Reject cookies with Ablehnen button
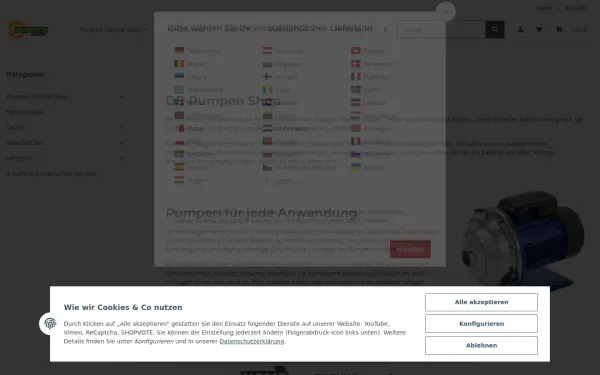The width and height of the screenshot is (600, 375). [x=481, y=346]
